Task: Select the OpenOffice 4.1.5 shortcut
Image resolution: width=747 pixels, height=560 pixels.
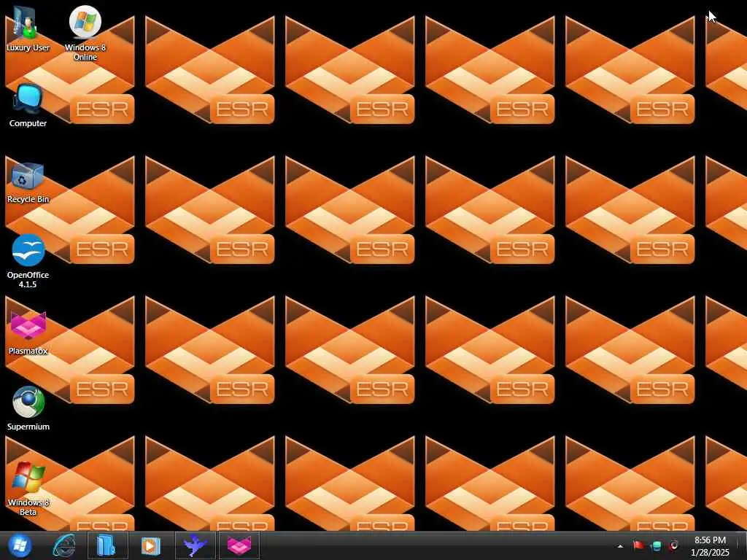Action: click(x=28, y=262)
